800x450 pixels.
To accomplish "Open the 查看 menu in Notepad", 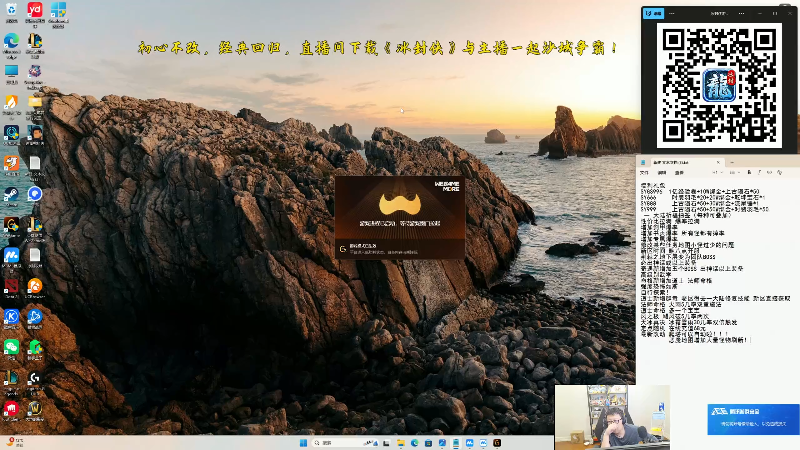I will point(679,173).
